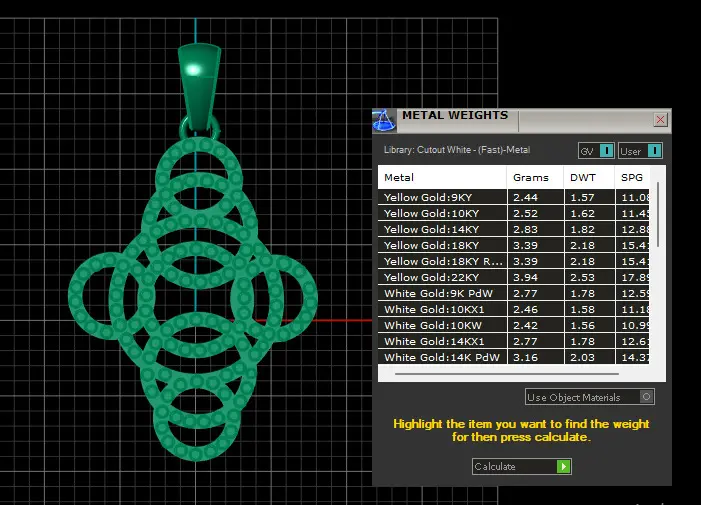Sort by the Metal column header
701x505 pixels.
442,177
